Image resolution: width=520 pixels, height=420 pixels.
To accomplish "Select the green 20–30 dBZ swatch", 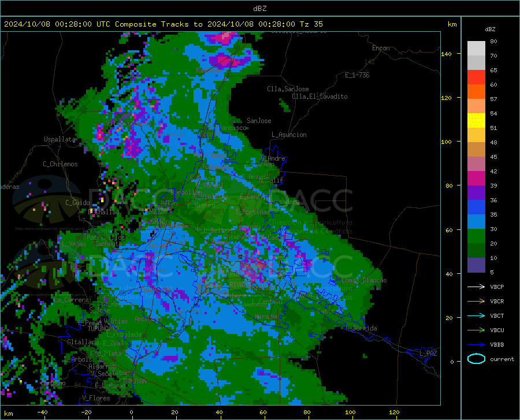I will coord(476,236).
